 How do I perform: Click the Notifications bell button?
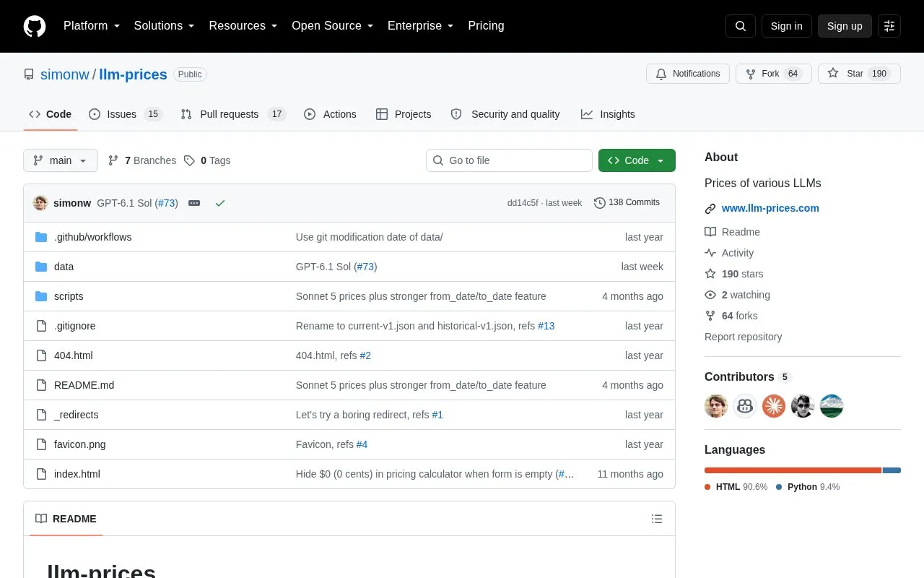[x=688, y=74]
